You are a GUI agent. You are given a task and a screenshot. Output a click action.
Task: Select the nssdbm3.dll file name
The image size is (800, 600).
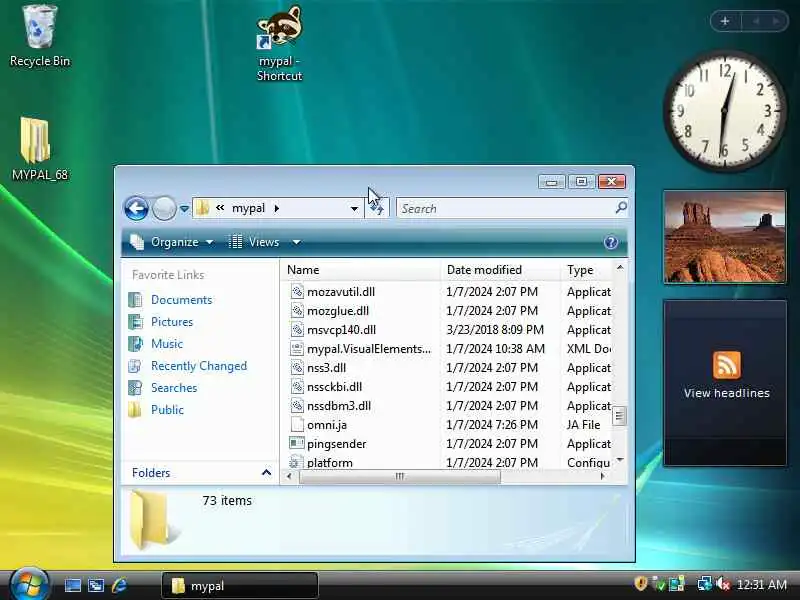point(339,406)
